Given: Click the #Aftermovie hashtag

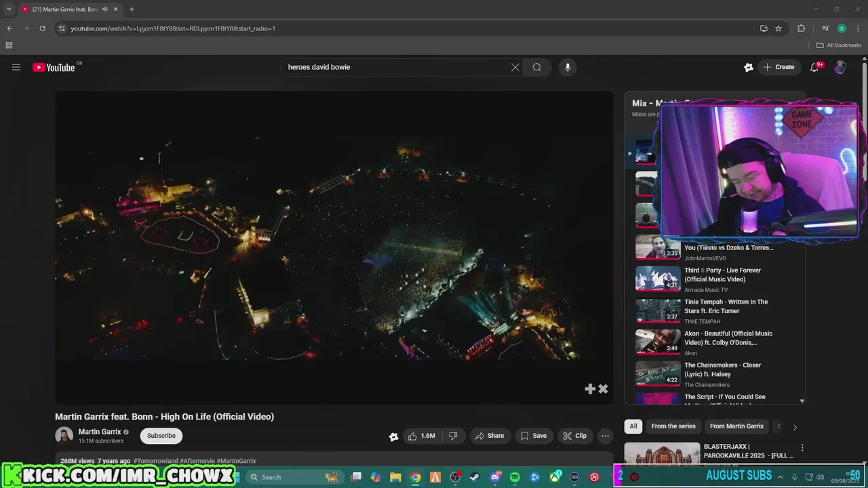Looking at the screenshot, I should pos(197,461).
